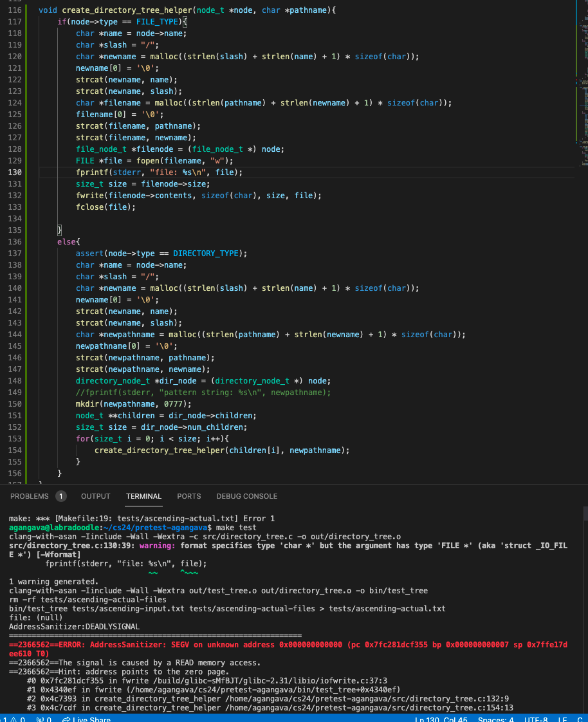The image size is (588, 722).
Task: Change the LF end-of-line sequence
Action: 562,719
